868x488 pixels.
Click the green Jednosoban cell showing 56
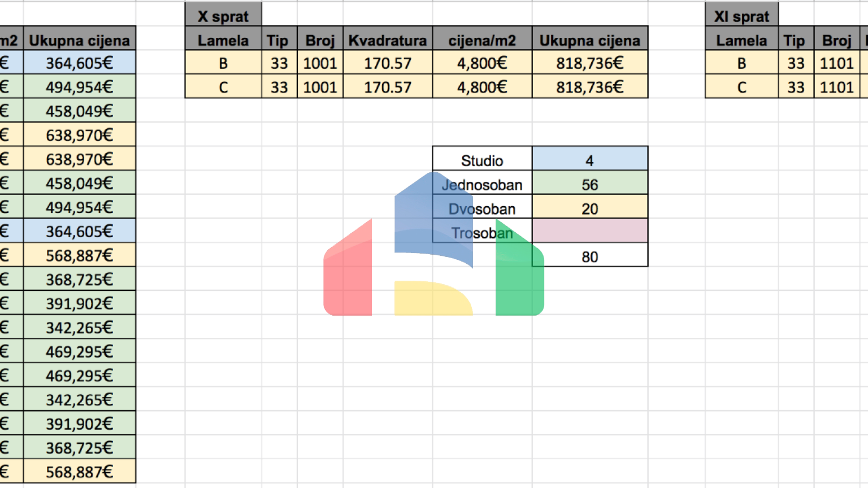tap(589, 185)
